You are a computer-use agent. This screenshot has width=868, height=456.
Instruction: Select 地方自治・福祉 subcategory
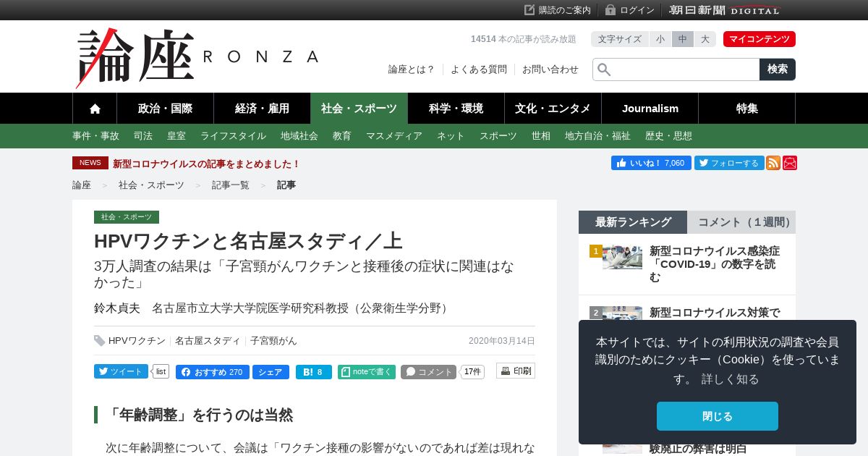[x=597, y=136]
